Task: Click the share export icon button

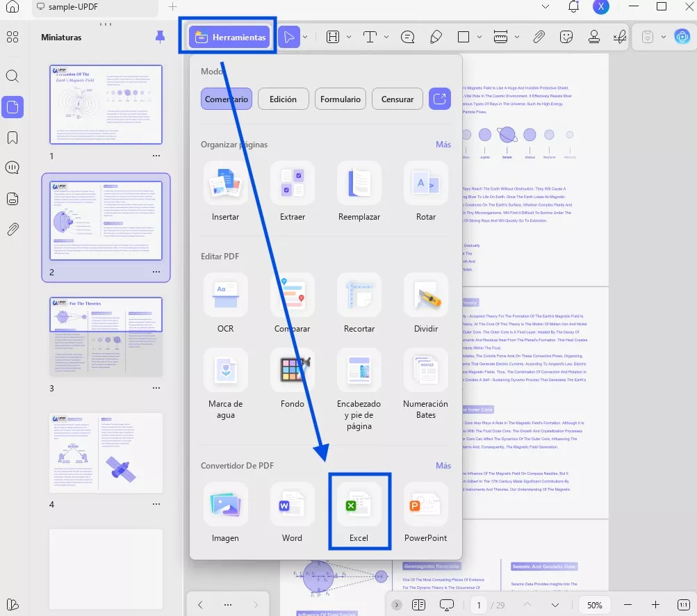Action: point(440,99)
